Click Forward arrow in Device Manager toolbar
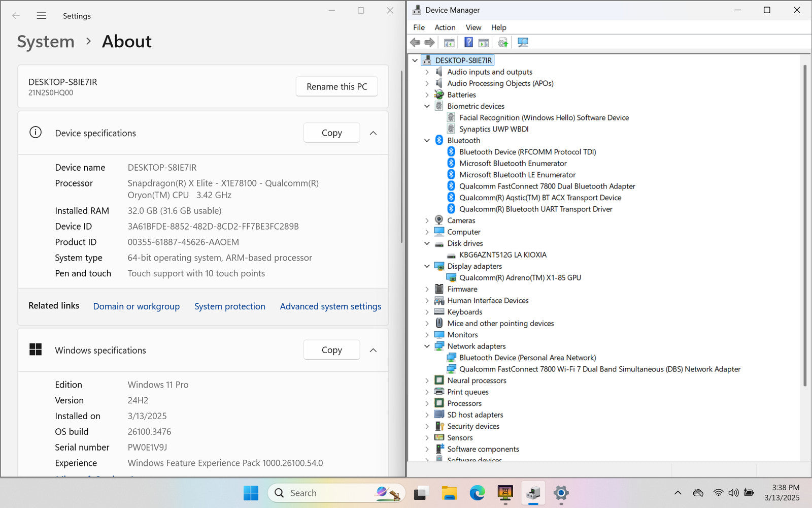Viewport: 812px width, 508px height. coord(429,42)
